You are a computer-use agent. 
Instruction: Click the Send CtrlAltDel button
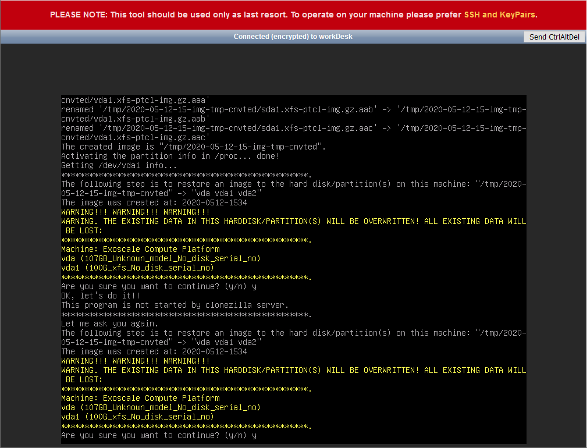click(x=554, y=37)
